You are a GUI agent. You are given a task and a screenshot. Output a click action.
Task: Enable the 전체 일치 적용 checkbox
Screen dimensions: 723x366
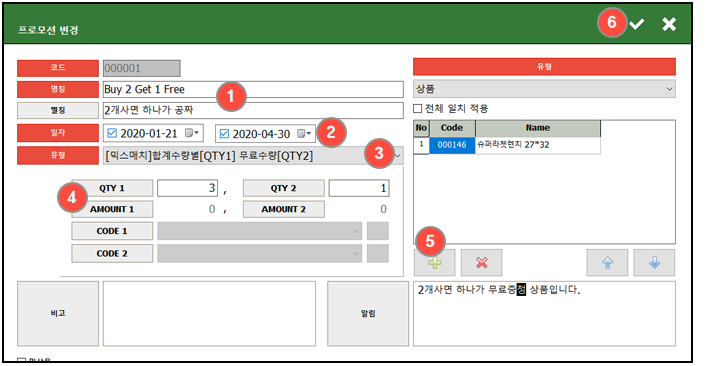click(418, 109)
